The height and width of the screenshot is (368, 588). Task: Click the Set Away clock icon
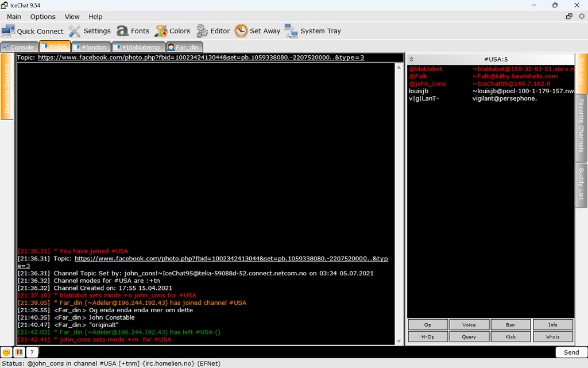tap(241, 31)
